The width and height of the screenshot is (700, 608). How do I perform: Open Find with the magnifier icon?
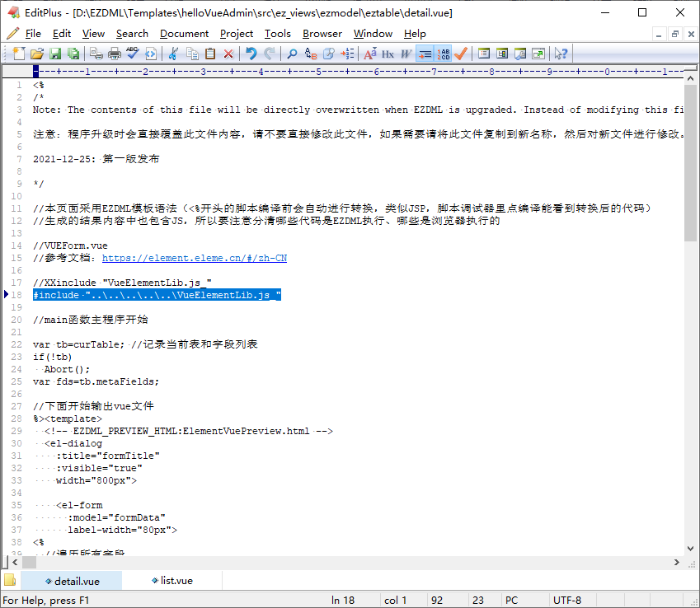(x=292, y=54)
